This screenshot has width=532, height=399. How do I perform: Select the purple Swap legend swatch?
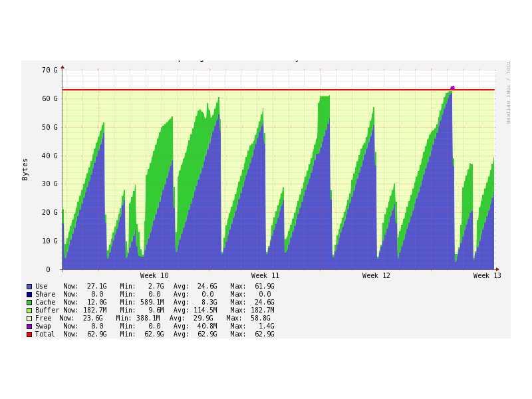pyautogui.click(x=29, y=327)
